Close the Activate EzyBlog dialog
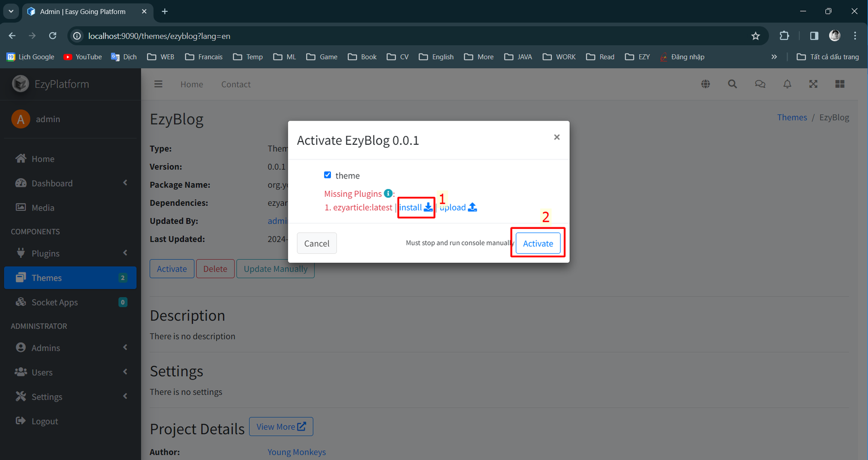Image resolution: width=868 pixels, height=460 pixels. point(557,137)
